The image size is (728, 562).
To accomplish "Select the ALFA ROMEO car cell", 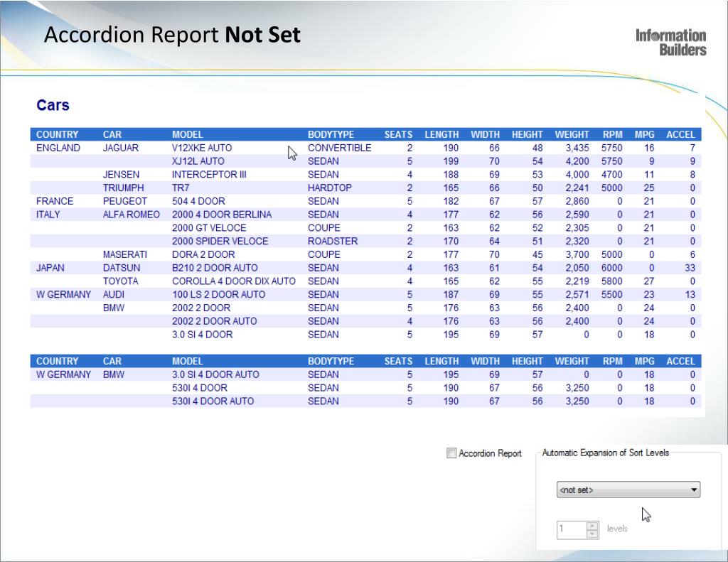I will (x=132, y=215).
